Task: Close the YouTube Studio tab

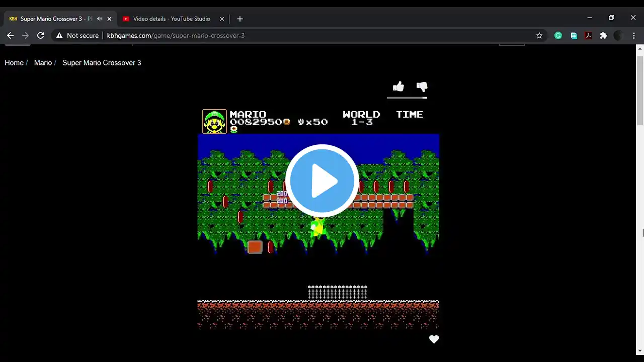Action: tap(222, 19)
